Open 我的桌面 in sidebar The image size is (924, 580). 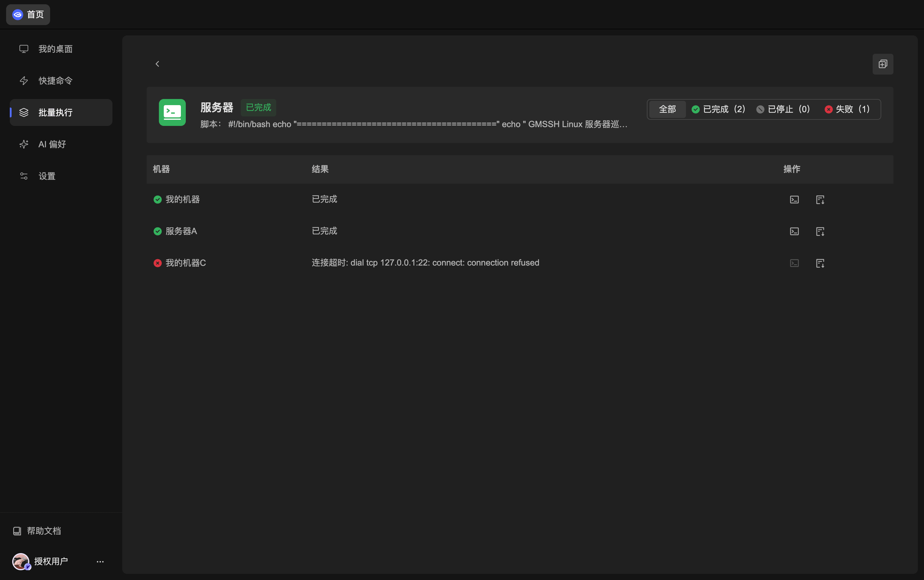point(61,49)
